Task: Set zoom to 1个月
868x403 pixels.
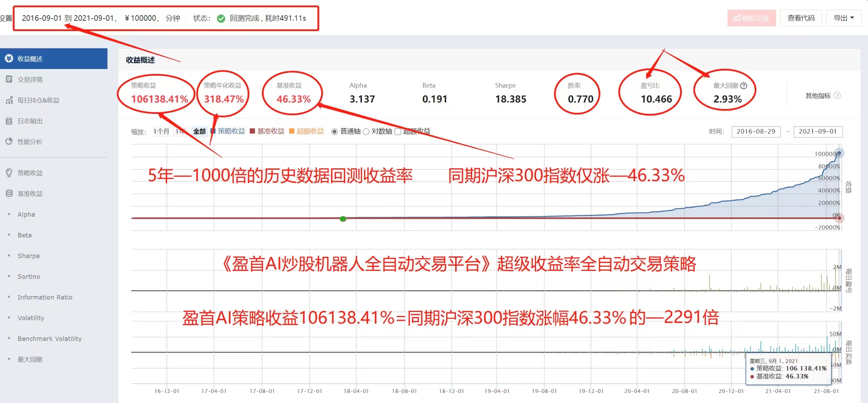Action: (x=161, y=131)
